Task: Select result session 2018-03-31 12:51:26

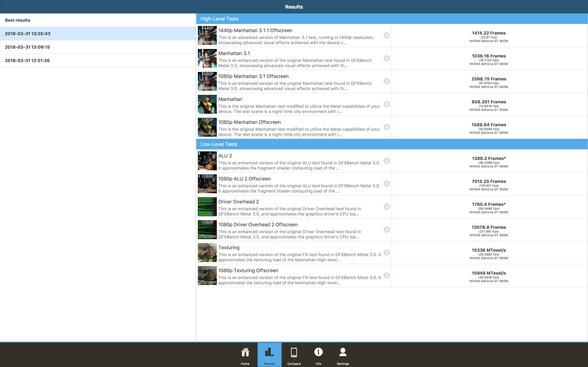Action: tap(27, 60)
